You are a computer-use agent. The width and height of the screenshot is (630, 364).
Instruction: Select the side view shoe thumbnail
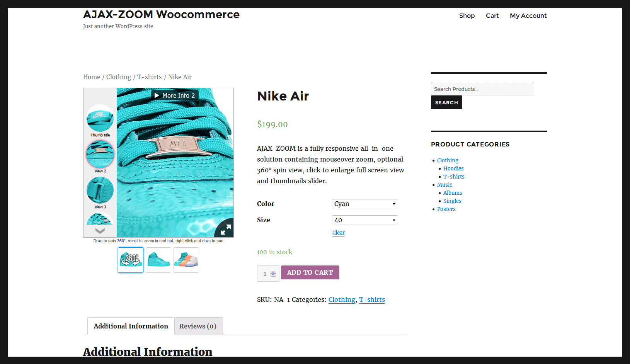click(x=158, y=260)
